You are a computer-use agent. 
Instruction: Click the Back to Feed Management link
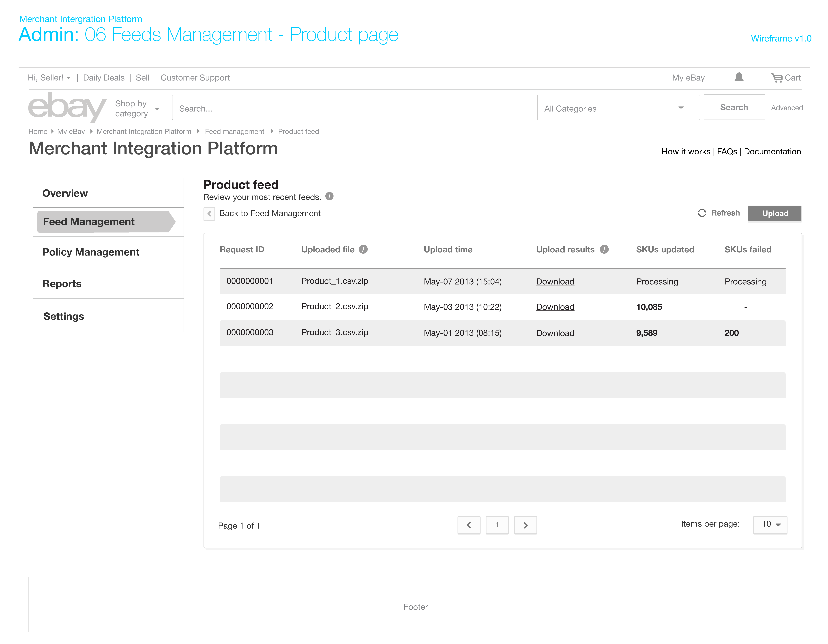click(x=270, y=213)
